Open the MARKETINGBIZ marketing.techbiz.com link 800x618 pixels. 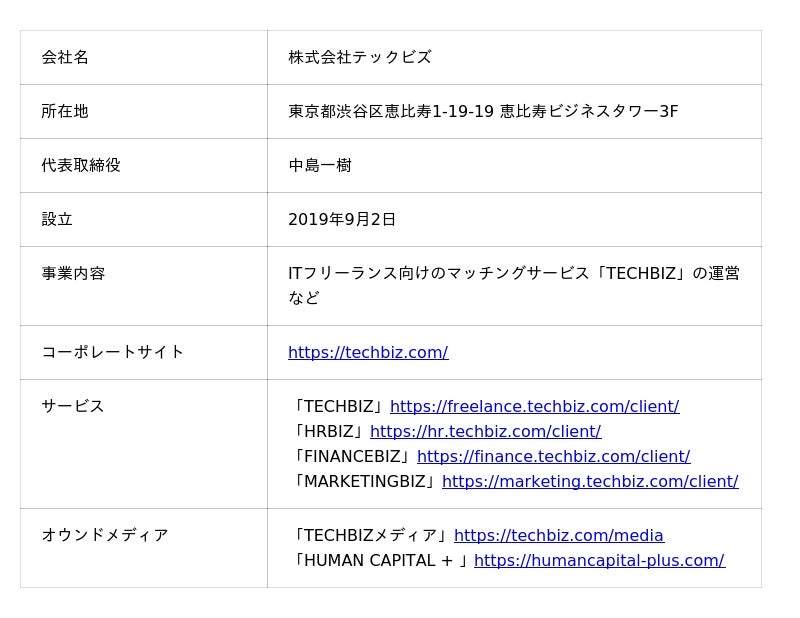pyautogui.click(x=590, y=482)
